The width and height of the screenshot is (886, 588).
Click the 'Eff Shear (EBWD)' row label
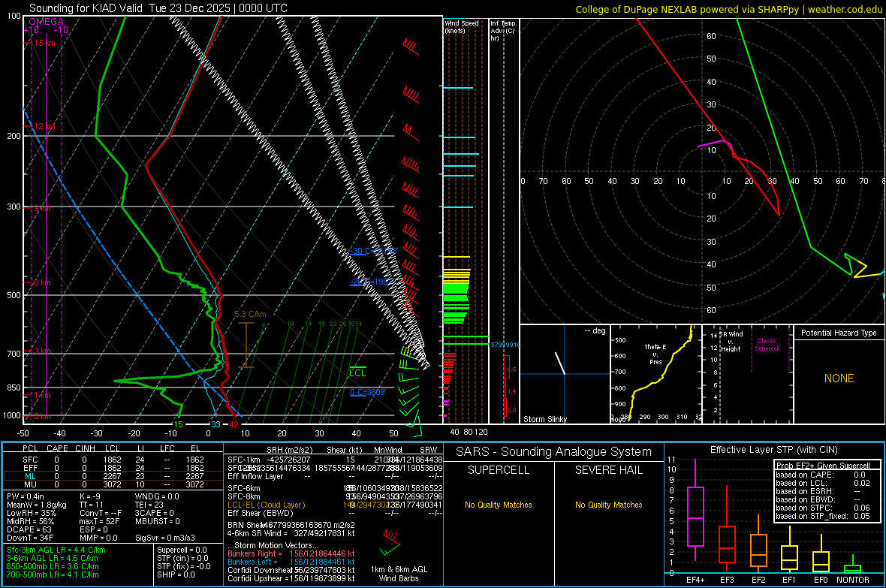pos(260,513)
